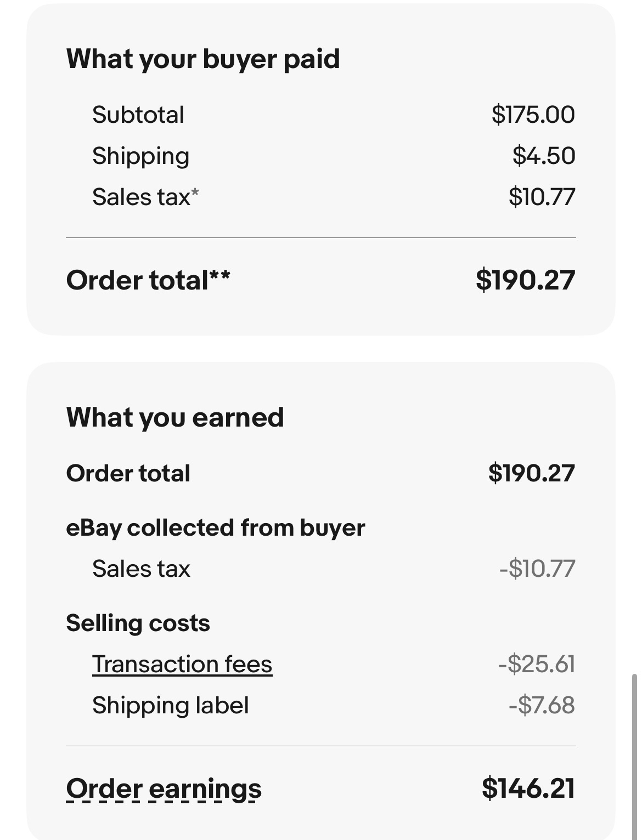Tap the $190.27 amount under What you earned

pyautogui.click(x=532, y=473)
